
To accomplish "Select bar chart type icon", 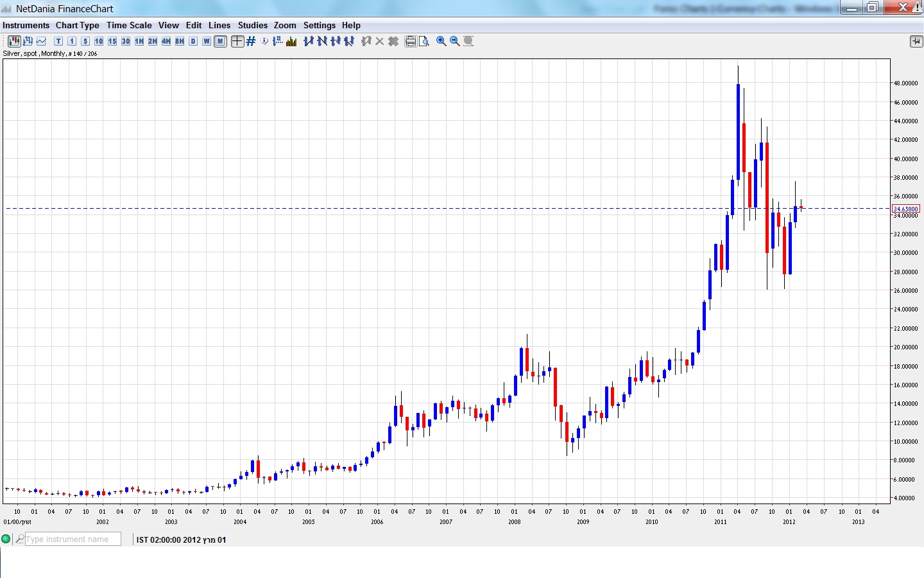I will point(28,41).
